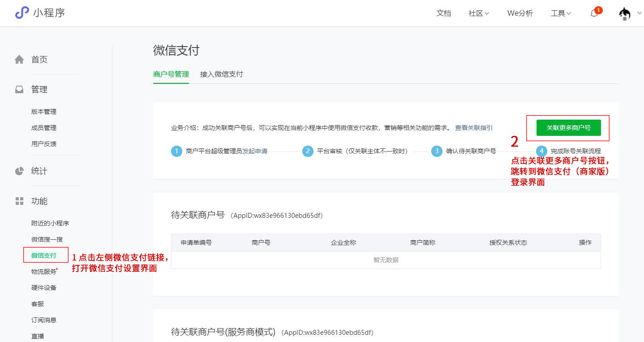Select 微信支付 in the sidebar
Screen dimensions: 644x342
pos(44,255)
